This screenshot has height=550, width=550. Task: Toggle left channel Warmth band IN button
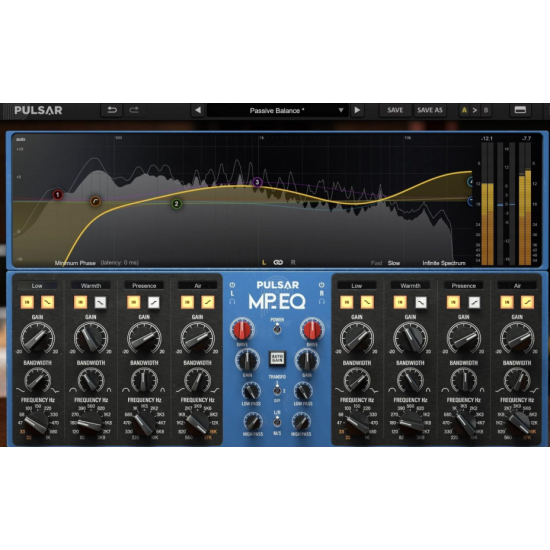coord(81,302)
